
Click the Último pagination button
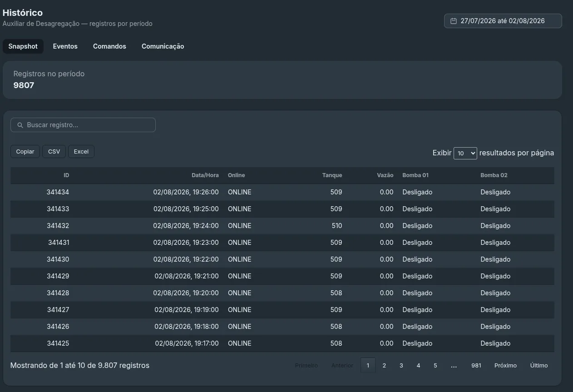pyautogui.click(x=539, y=365)
